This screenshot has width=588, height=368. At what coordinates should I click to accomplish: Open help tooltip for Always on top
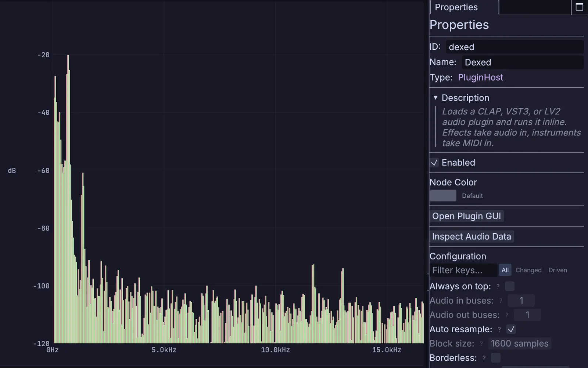coord(498,286)
